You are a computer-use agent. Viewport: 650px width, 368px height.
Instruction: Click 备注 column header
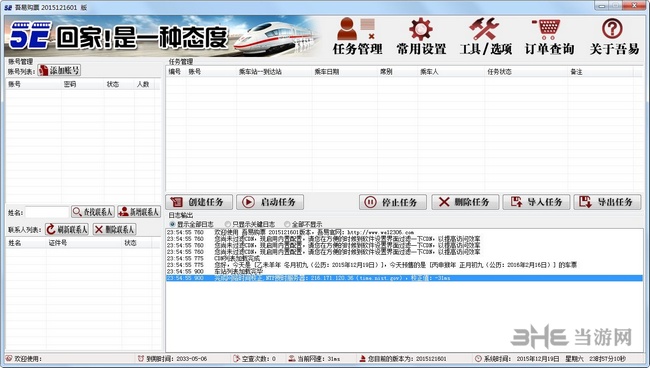(601, 72)
